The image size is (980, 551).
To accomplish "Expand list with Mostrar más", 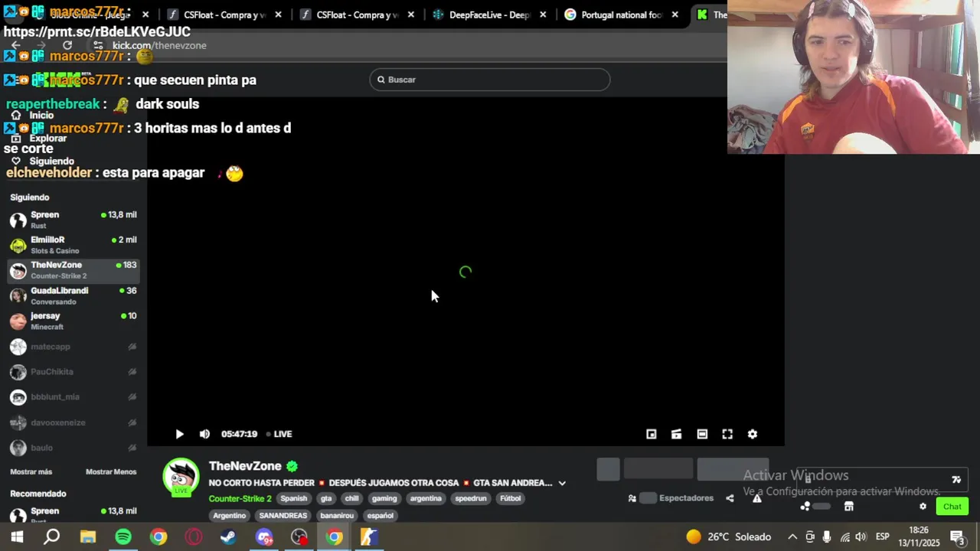I will [x=31, y=471].
